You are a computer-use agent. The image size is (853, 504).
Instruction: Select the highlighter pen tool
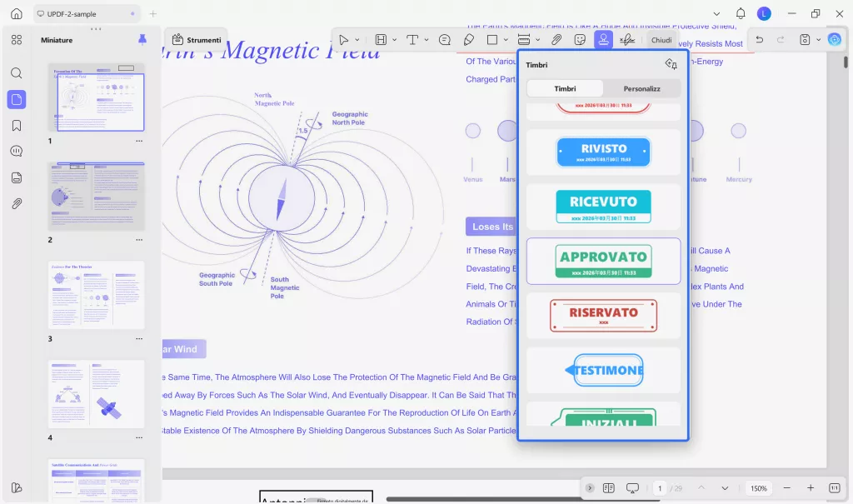(x=468, y=40)
